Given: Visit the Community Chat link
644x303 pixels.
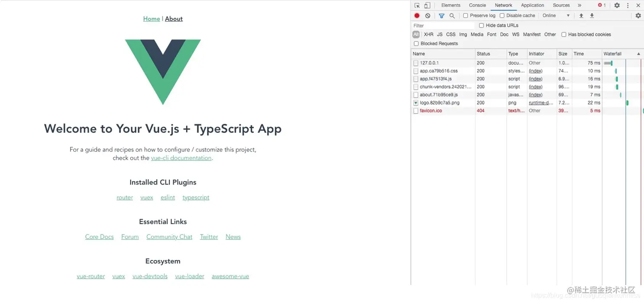Looking at the screenshot, I should click(x=169, y=237).
